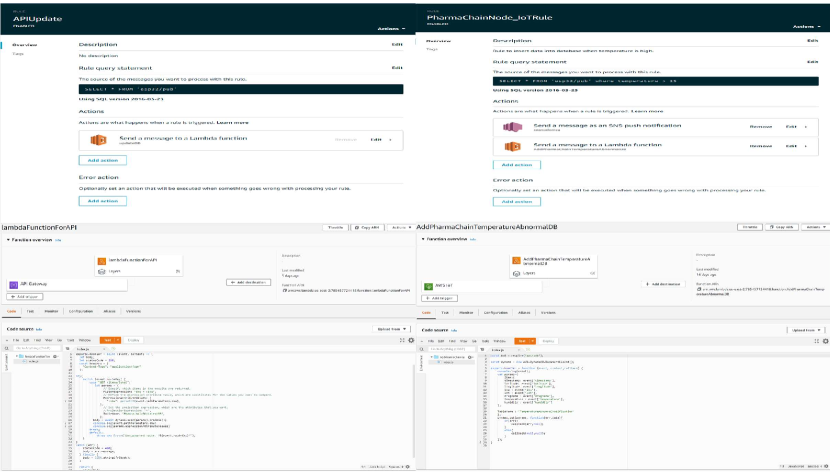This screenshot has height=472, width=830.
Task: Click Learn more link in PharmaChainNode_IoTRule Actions
Action: [x=647, y=111]
